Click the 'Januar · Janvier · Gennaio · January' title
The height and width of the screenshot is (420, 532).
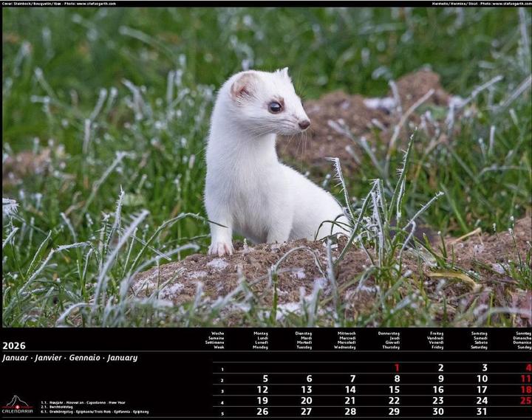(x=70, y=358)
